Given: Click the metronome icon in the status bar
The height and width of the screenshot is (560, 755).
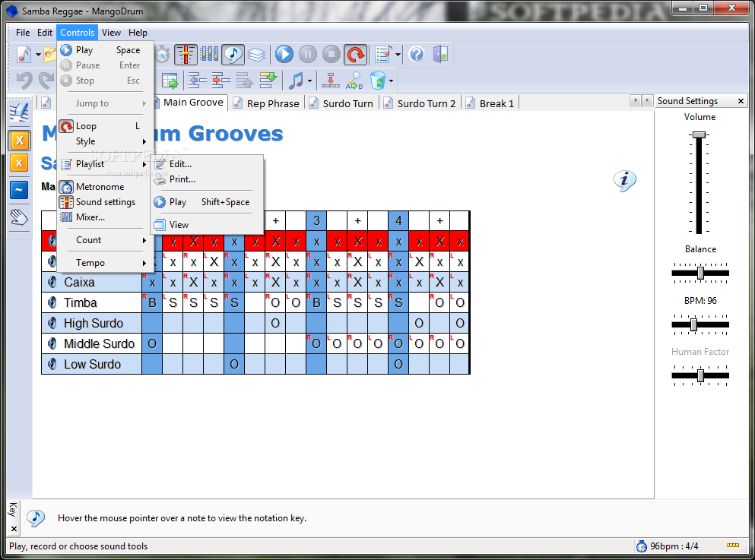Looking at the screenshot, I should click(x=642, y=546).
